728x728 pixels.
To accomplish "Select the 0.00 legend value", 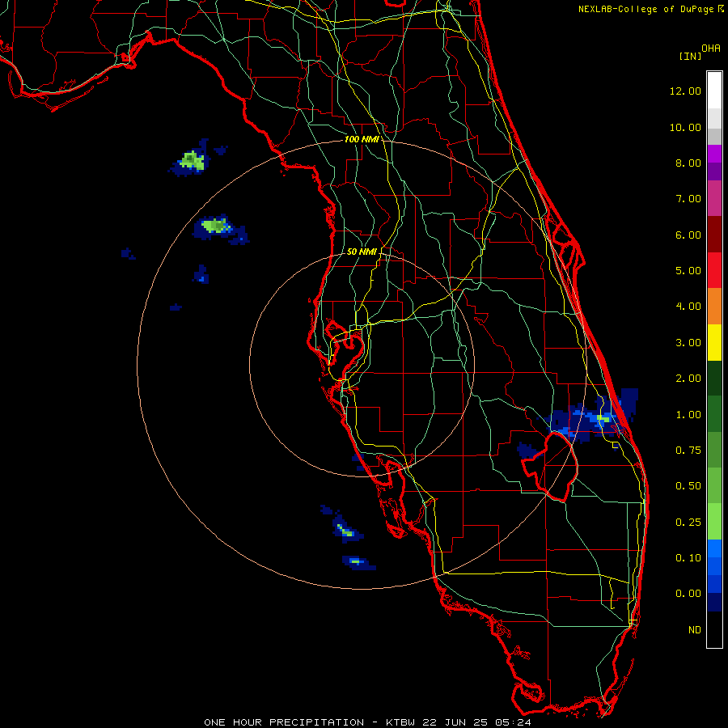I will 688,594.
